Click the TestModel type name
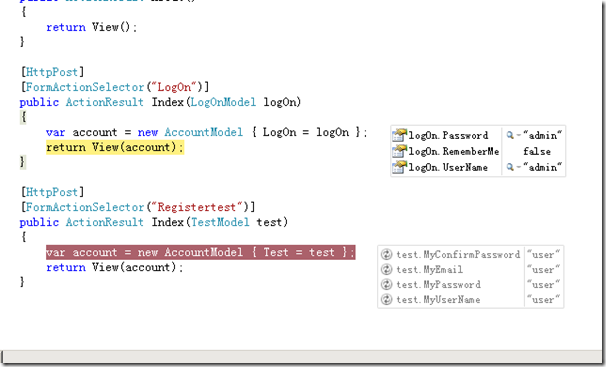The width and height of the screenshot is (606, 367). pos(220,222)
